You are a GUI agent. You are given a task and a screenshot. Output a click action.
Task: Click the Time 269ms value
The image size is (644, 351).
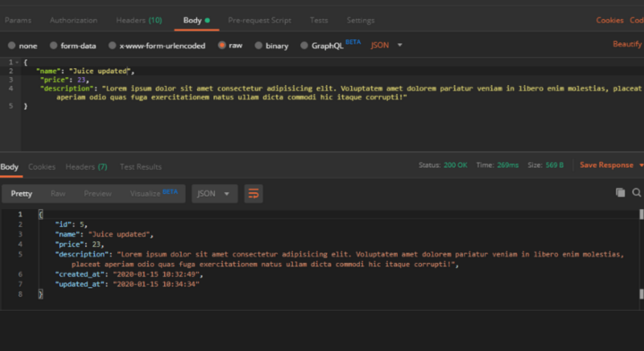508,165
